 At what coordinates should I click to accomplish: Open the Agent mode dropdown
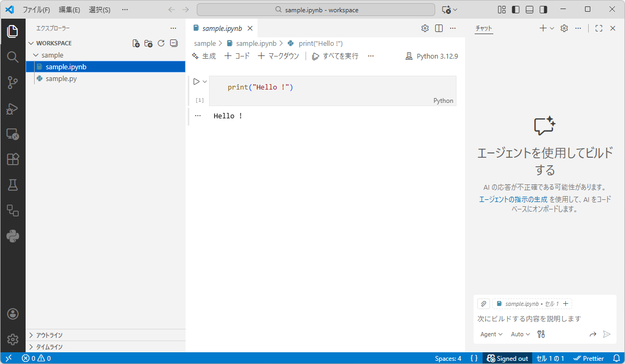pyautogui.click(x=491, y=334)
